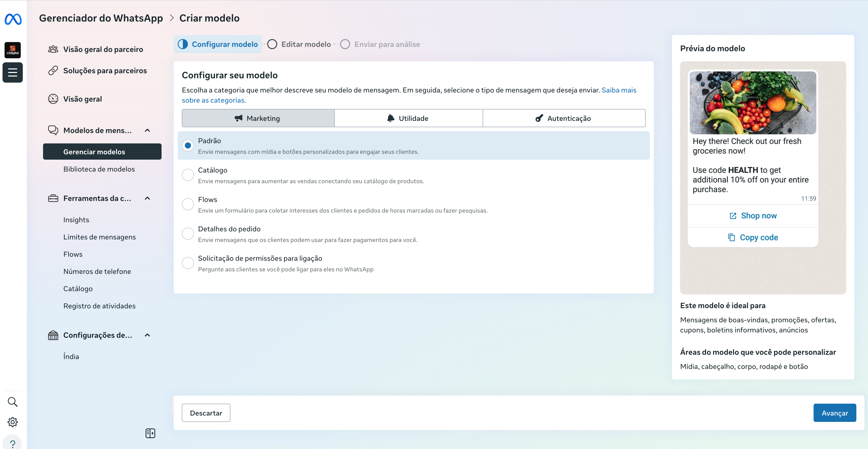The width and height of the screenshot is (868, 449).
Task: Select the c3digital business avatar
Action: click(x=12, y=50)
